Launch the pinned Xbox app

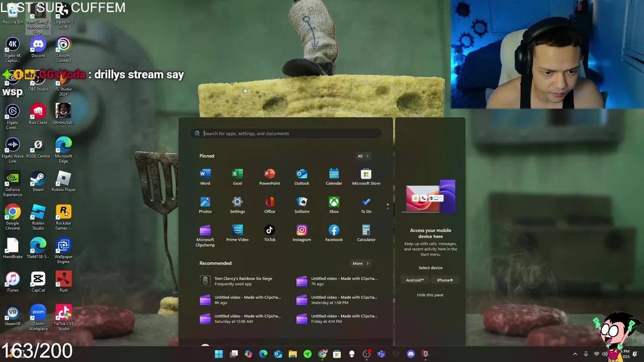point(334,205)
